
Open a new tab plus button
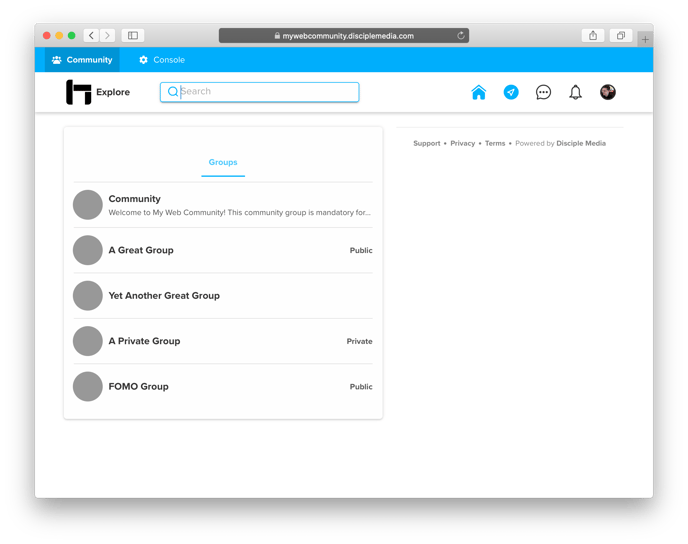click(645, 39)
